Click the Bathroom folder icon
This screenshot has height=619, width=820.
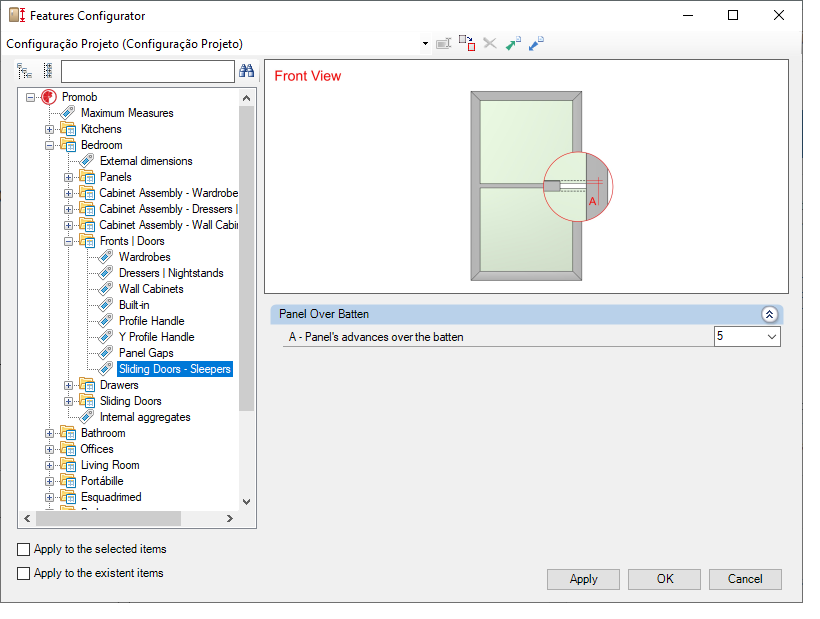pyautogui.click(x=68, y=433)
